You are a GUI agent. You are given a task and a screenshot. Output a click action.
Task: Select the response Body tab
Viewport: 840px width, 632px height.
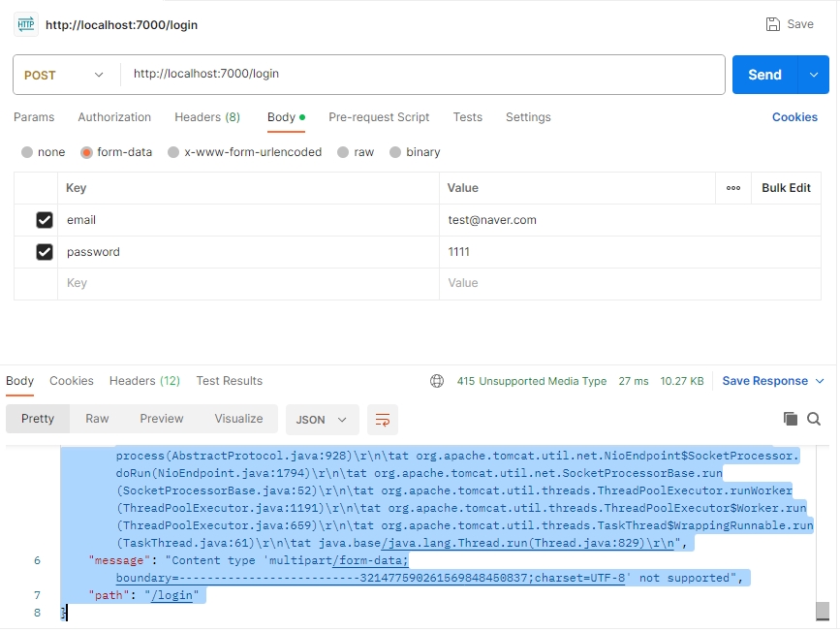tap(19, 381)
